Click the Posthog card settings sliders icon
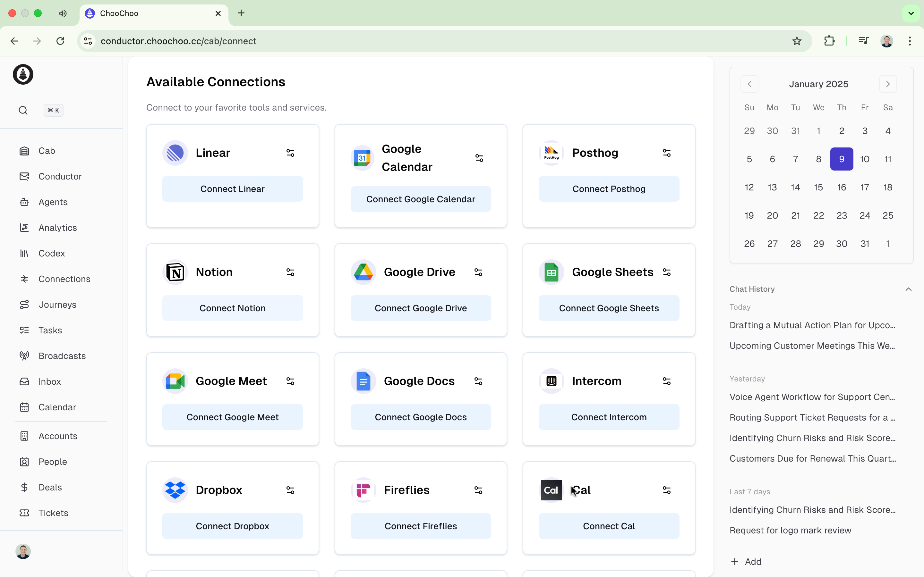Image resolution: width=924 pixels, height=577 pixels. point(666,153)
